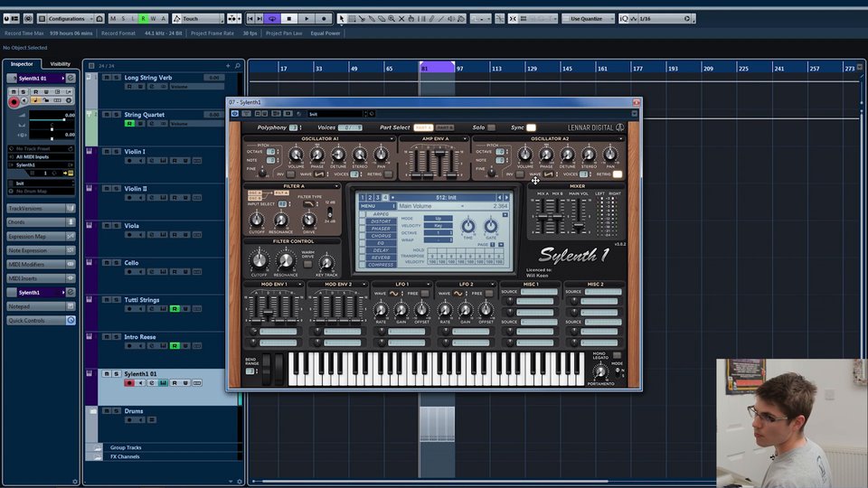Screen dimensions: 868x488
Task: Edit instrument from inspector Sylenth1 header
Action: pyautogui.click(x=71, y=78)
